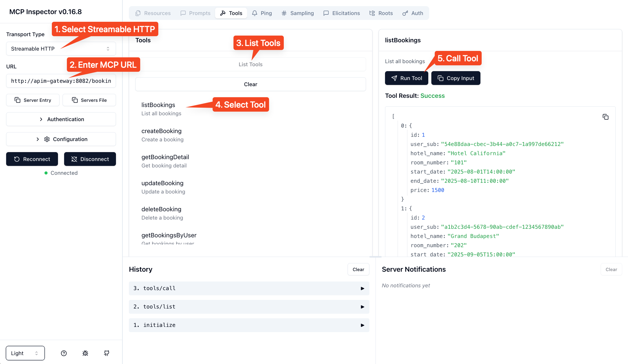Viewport: 628px width, 364px height.
Task: Click the Run Tool button
Action: pyautogui.click(x=406, y=78)
